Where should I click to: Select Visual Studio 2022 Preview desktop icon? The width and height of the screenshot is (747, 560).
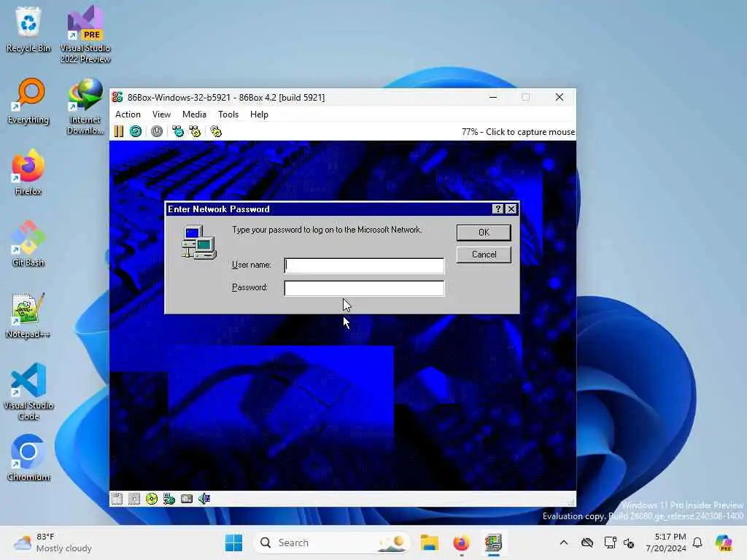pos(85,34)
